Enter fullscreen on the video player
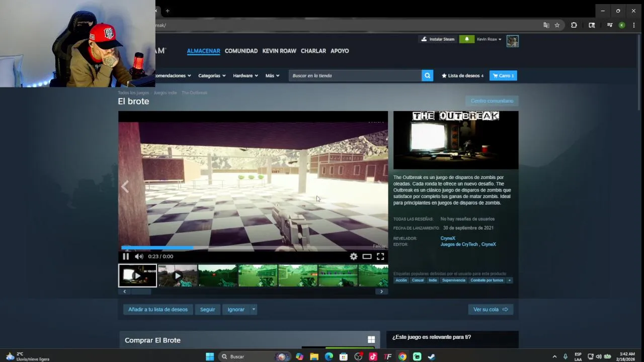The height and width of the screenshot is (362, 644). [x=380, y=256]
